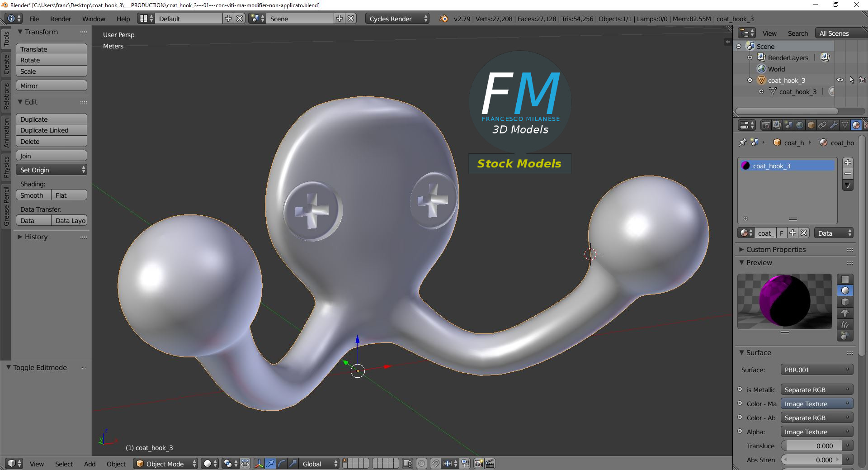Select the large sphere with sky preview type
Screen dimensions: 868x470
point(845,336)
